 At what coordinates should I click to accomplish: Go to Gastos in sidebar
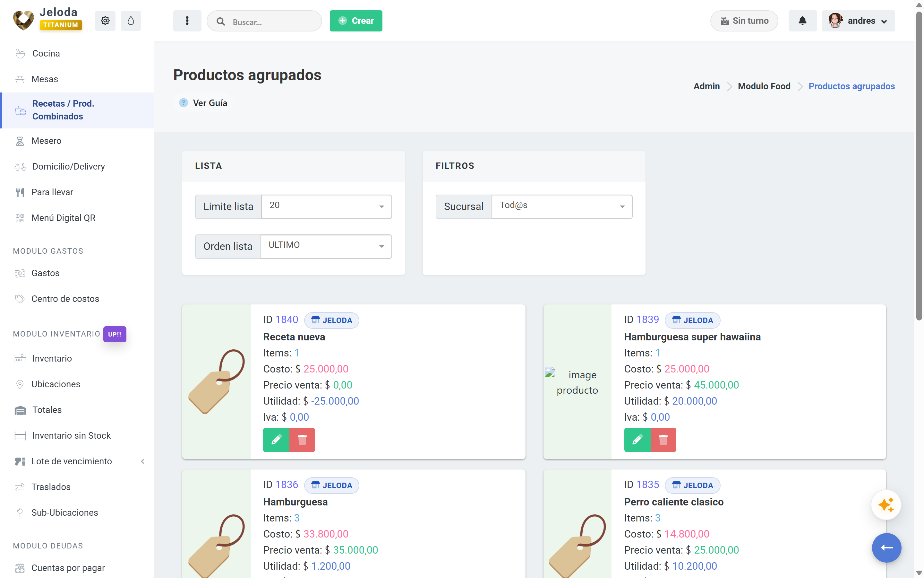(x=45, y=273)
